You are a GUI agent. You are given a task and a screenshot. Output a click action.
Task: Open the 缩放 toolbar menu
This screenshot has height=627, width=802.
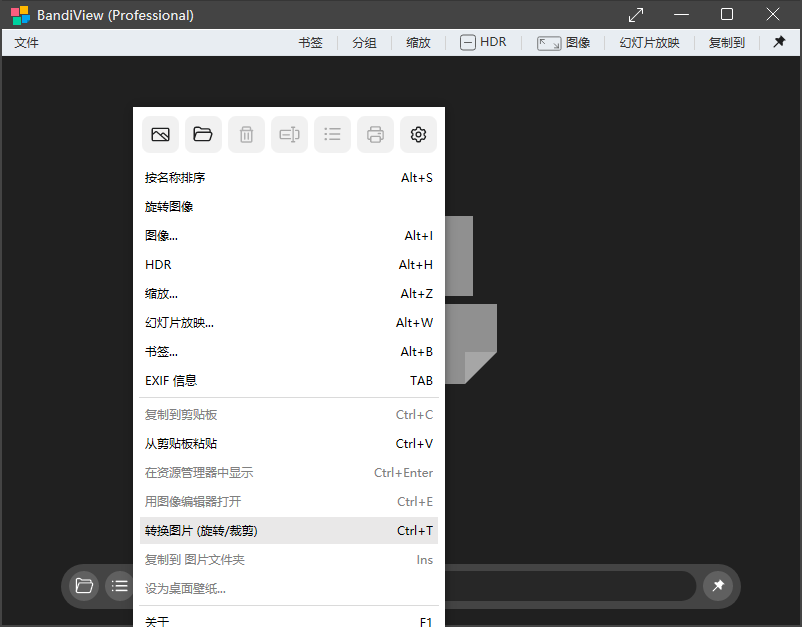[x=418, y=42]
